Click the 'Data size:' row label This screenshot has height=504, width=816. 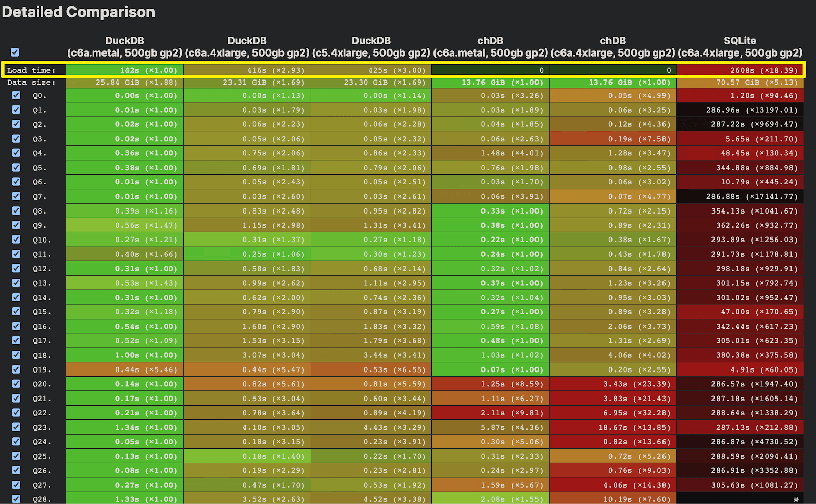(31, 82)
